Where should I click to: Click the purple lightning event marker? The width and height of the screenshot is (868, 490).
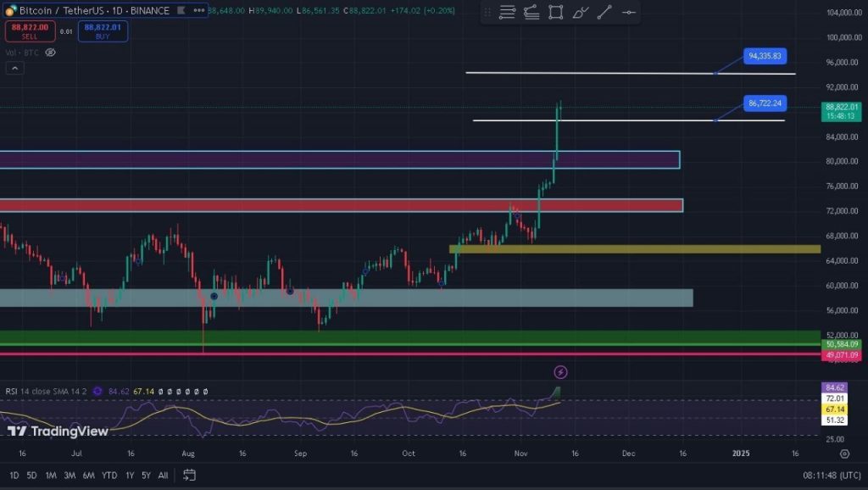tap(560, 372)
